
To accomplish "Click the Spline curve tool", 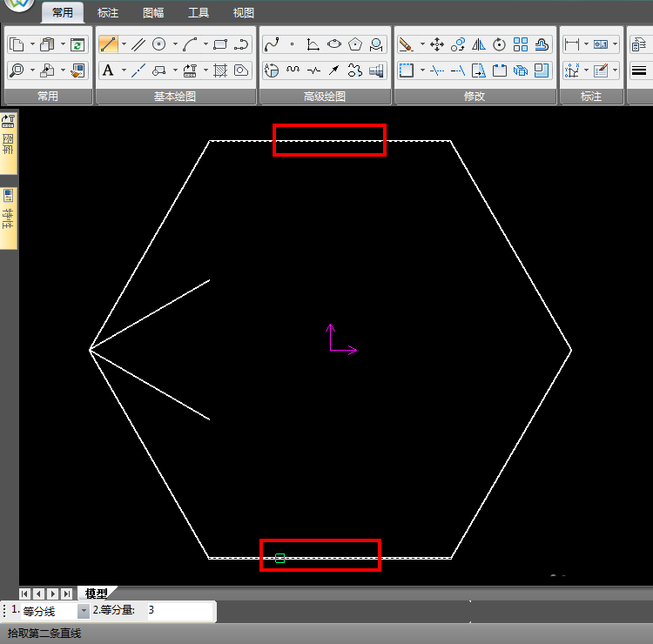I will pos(272,44).
